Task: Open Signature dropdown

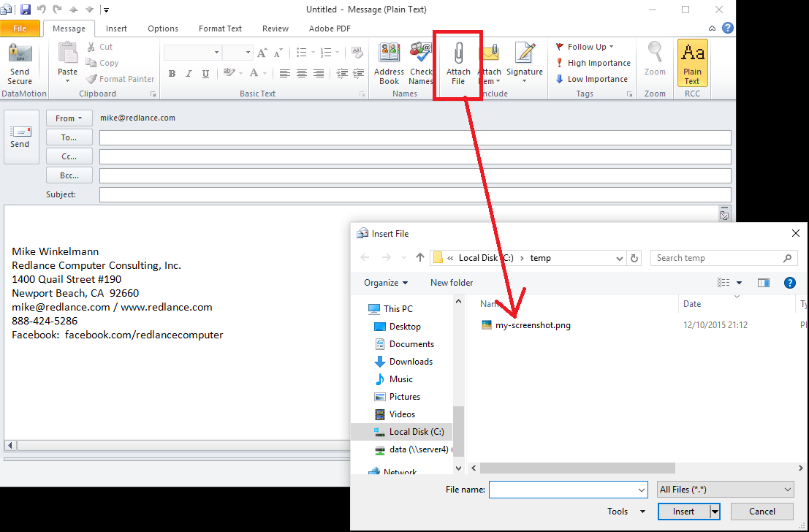Action: (x=525, y=64)
